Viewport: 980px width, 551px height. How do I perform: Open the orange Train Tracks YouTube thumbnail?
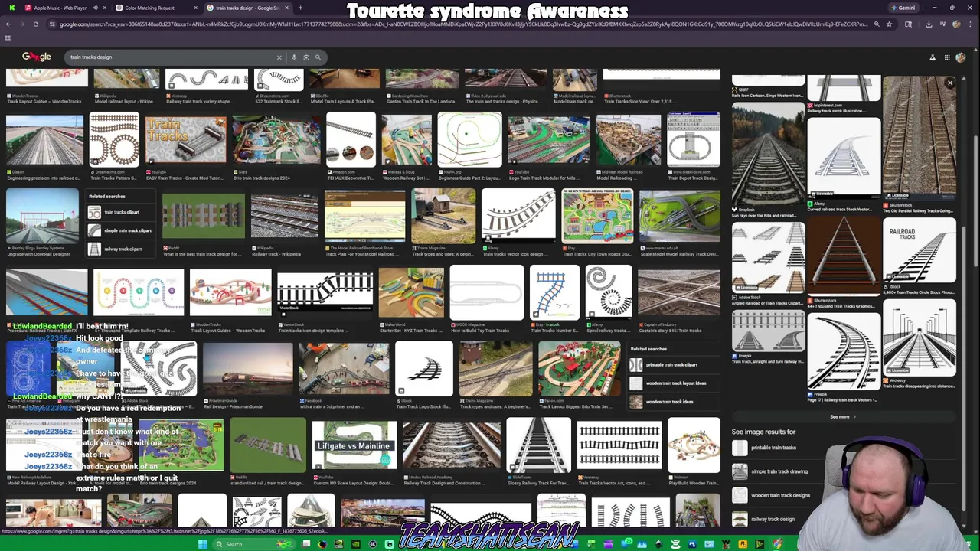pos(185,139)
